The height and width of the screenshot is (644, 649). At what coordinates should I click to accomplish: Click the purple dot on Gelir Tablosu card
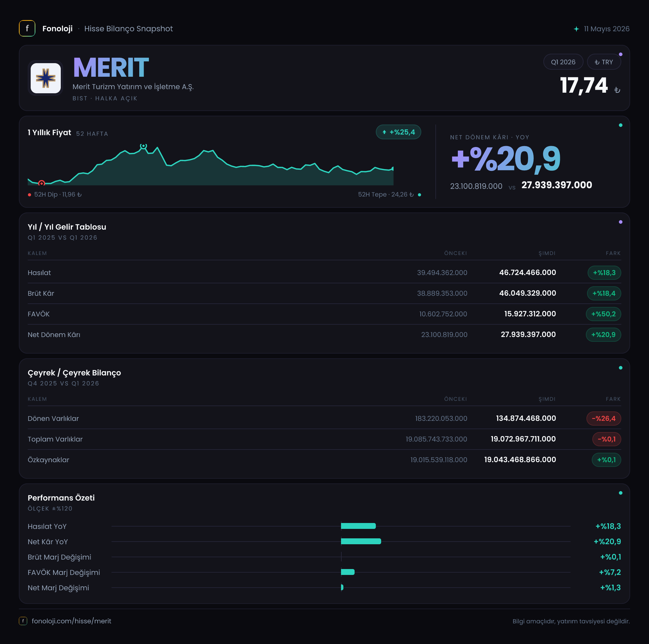click(x=620, y=222)
